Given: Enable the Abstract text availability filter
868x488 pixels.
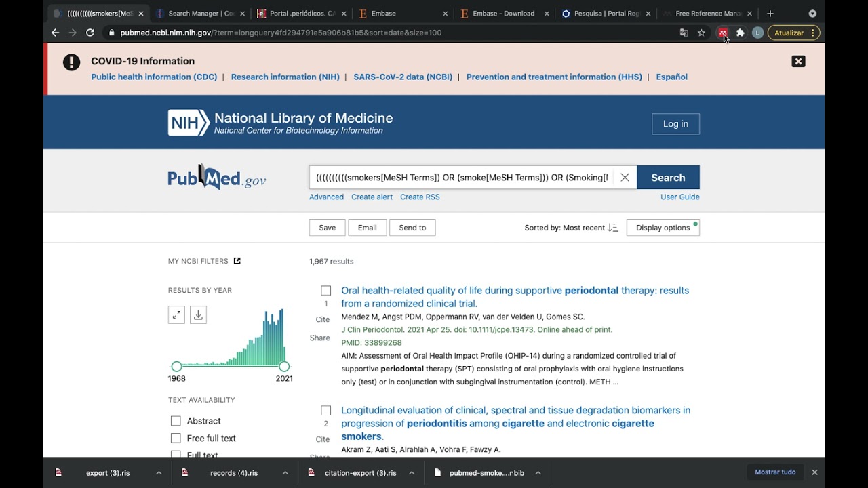Looking at the screenshot, I should pos(176,421).
